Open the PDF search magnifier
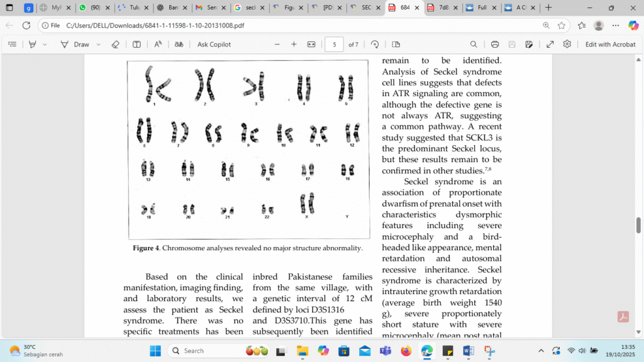This screenshot has height=362, width=644. [474, 45]
